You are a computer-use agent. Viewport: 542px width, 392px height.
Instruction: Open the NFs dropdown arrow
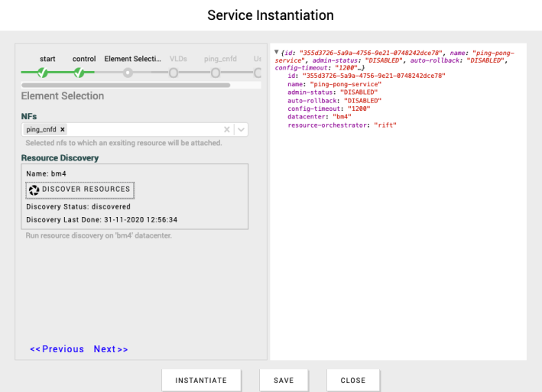tap(242, 130)
